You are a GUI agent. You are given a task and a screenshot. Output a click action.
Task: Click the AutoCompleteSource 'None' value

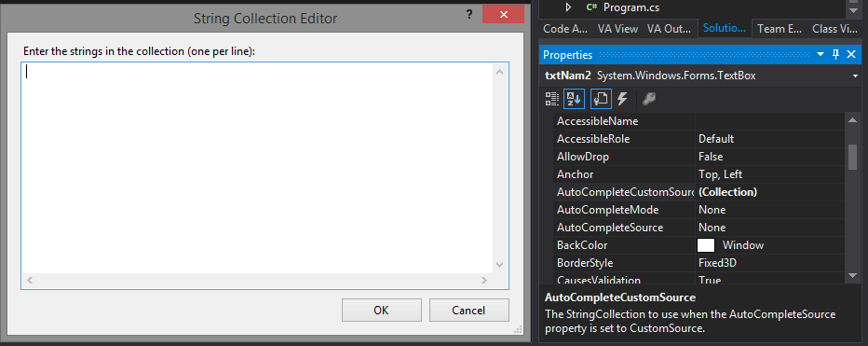click(712, 228)
